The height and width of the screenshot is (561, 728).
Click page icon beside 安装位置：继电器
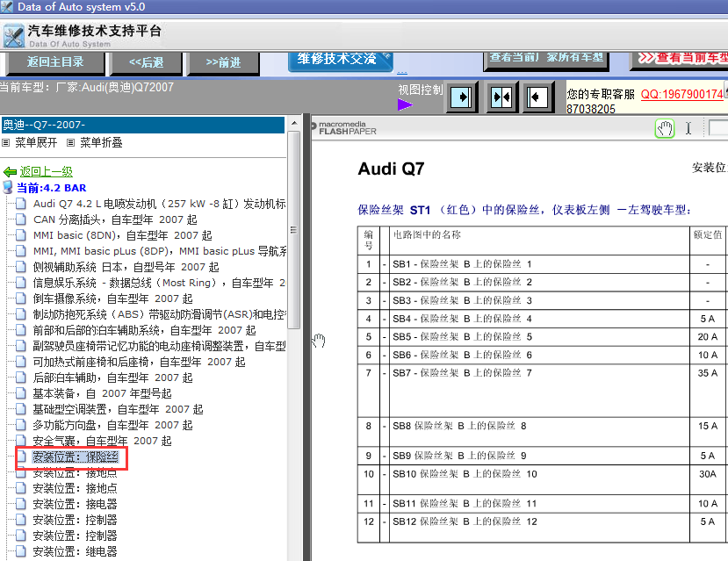(21, 550)
